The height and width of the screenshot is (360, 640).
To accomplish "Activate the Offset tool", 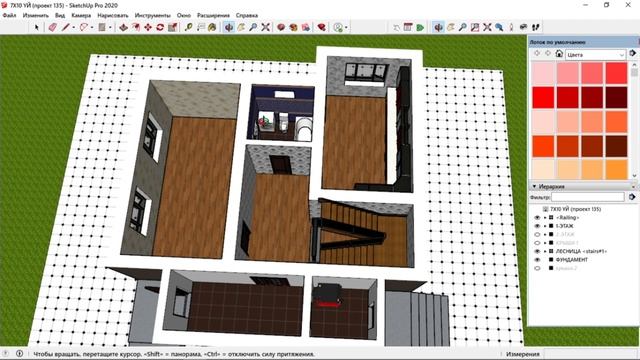I will click(x=136, y=27).
